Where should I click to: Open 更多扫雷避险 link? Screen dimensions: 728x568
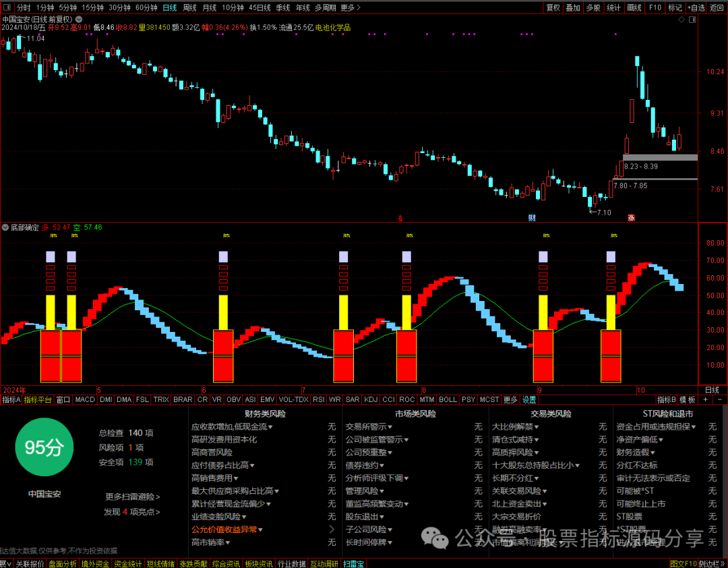tap(132, 497)
